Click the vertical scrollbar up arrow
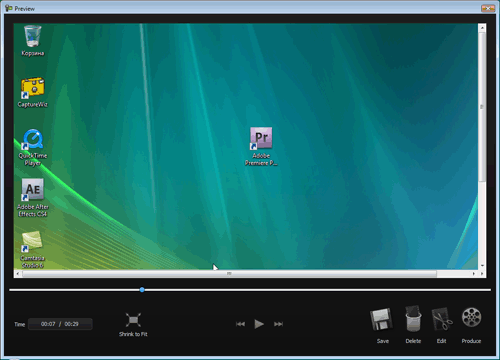Viewport: 500px width, 360px height. click(x=482, y=28)
